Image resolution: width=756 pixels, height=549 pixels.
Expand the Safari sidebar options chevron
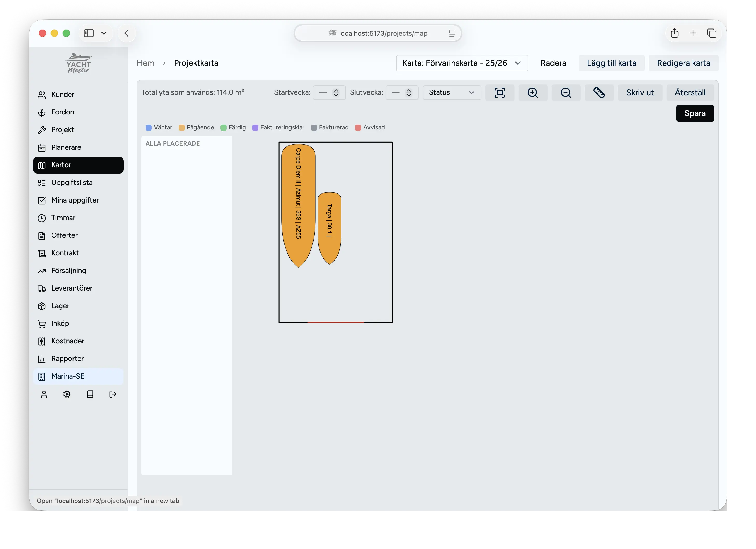(104, 33)
